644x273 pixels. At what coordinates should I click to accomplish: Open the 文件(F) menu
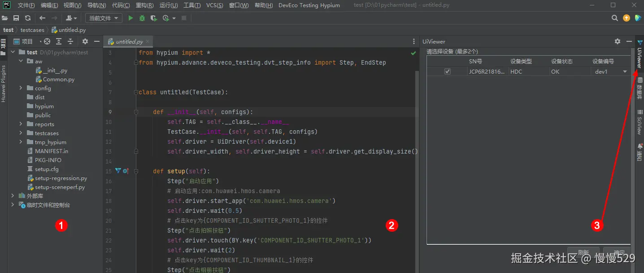point(26,5)
